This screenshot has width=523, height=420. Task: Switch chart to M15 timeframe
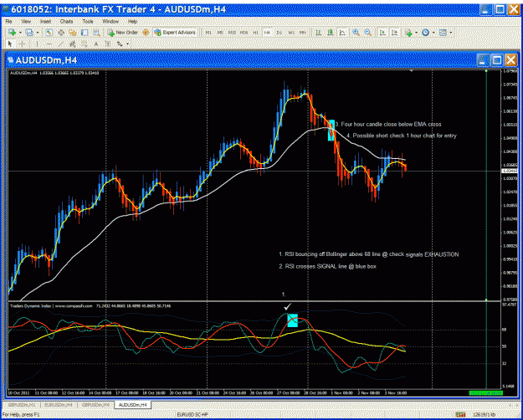click(x=232, y=33)
